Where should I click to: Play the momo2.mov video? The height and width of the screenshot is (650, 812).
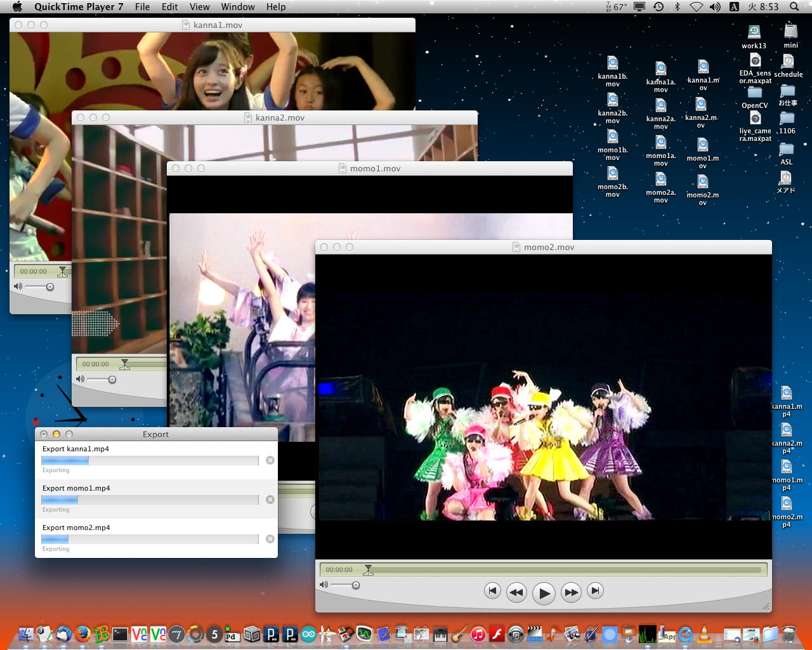[544, 594]
